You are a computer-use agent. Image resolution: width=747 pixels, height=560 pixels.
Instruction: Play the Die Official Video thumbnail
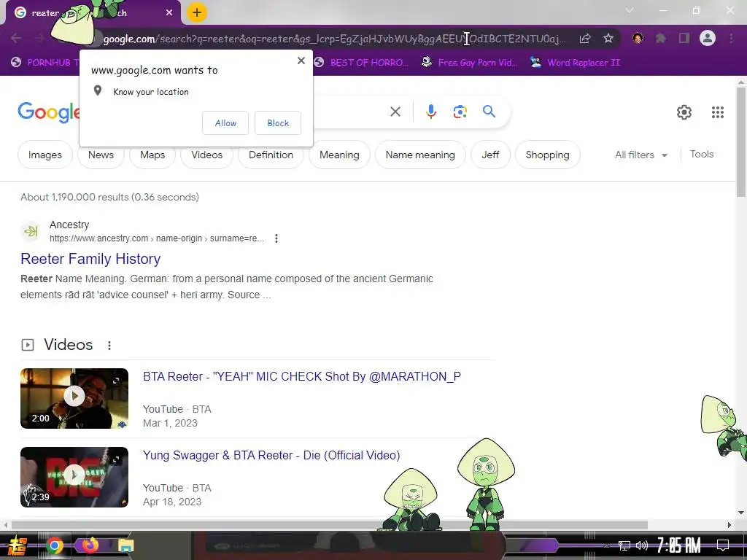(74, 477)
